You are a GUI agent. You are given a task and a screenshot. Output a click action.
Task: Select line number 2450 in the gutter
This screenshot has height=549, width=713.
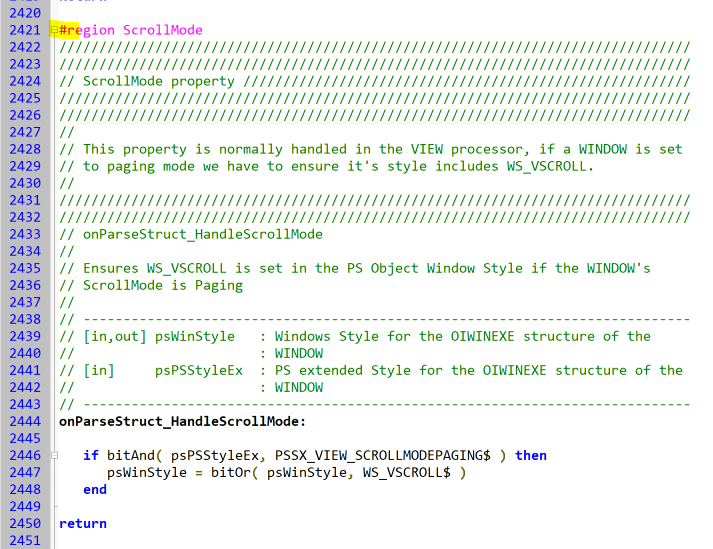coord(23,523)
